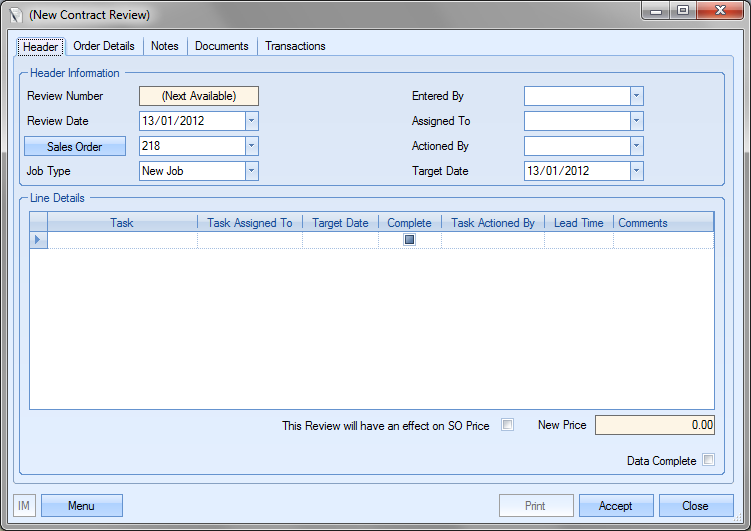Select the grid row indicator arrow

(x=39, y=240)
